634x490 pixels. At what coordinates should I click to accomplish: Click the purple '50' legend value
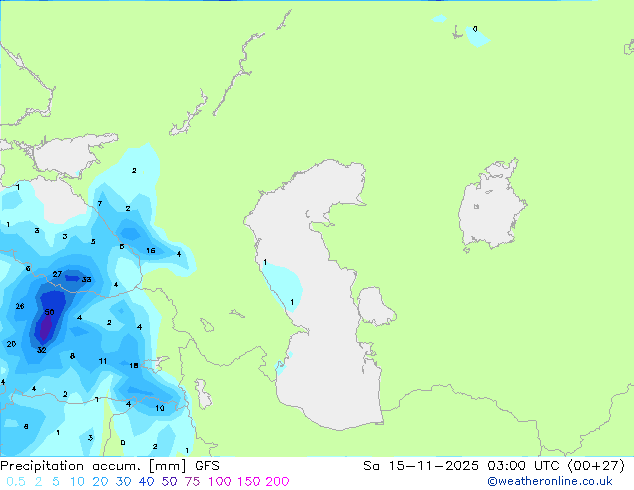[x=169, y=482]
